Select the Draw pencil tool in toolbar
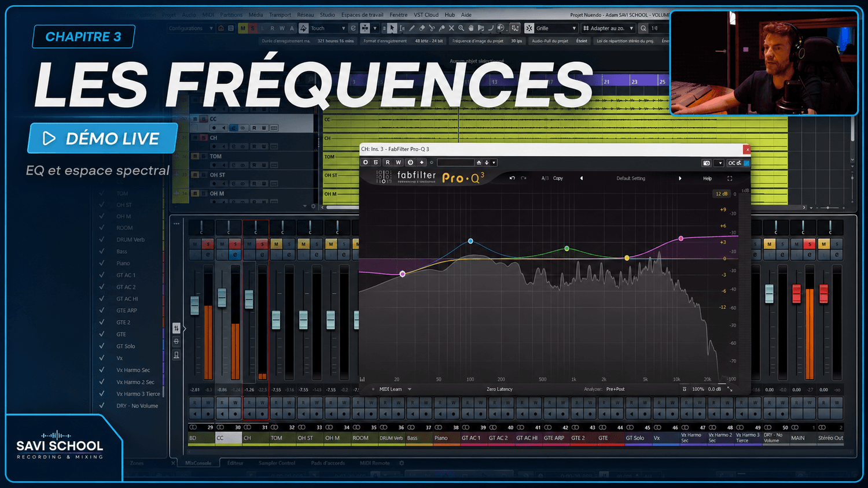Viewport: 868px width, 488px height. pos(412,28)
